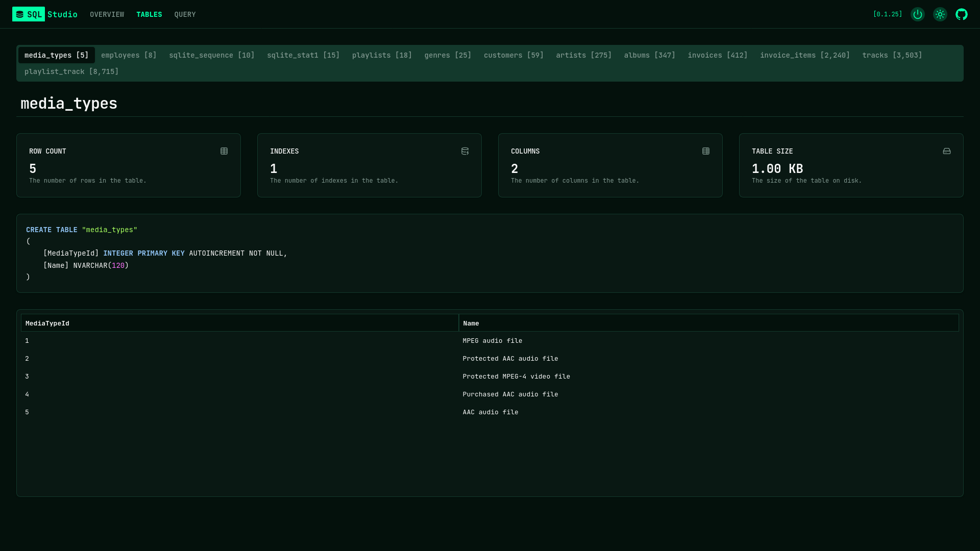Toggle the light/dark theme sun icon
Image resolution: width=980 pixels, height=551 pixels.
pos(940,14)
